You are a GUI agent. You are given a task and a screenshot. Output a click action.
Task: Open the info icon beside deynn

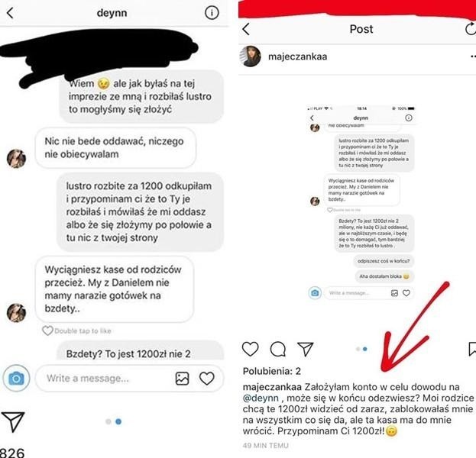tap(212, 13)
